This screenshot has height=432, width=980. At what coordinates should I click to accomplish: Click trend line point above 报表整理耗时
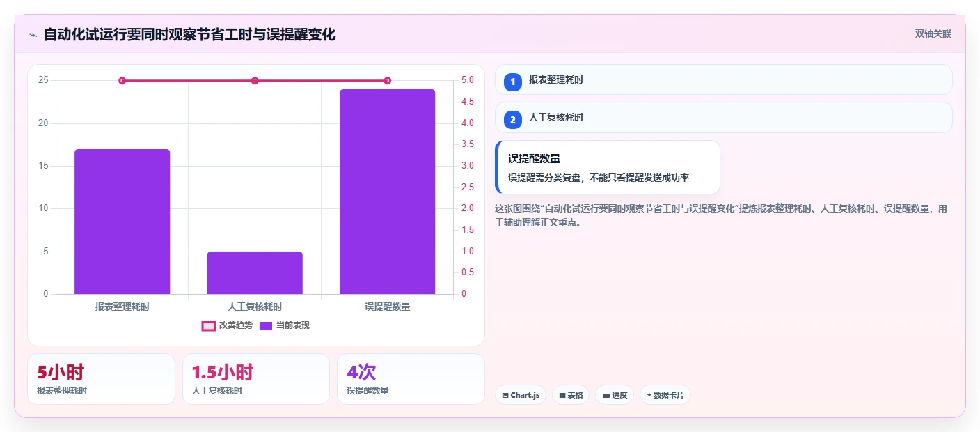(x=122, y=81)
